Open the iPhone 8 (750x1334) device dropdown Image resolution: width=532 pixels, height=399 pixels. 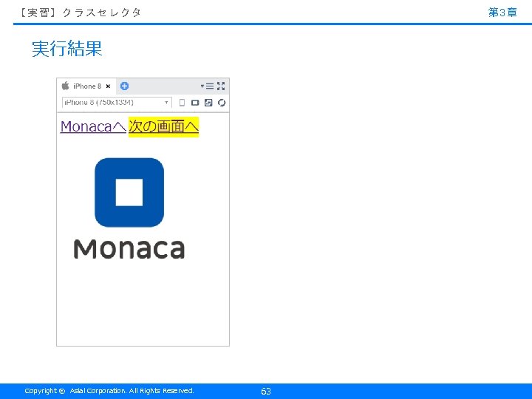[x=117, y=103]
